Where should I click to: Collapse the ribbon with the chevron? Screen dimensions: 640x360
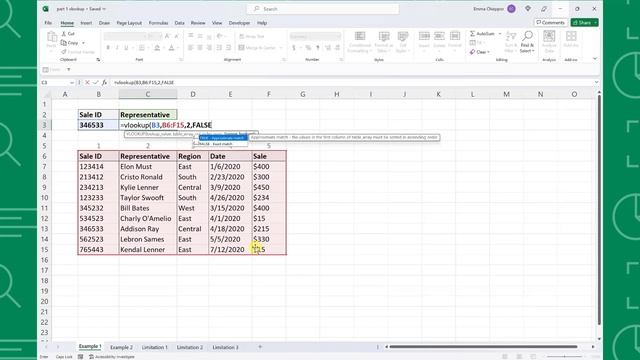(x=595, y=59)
